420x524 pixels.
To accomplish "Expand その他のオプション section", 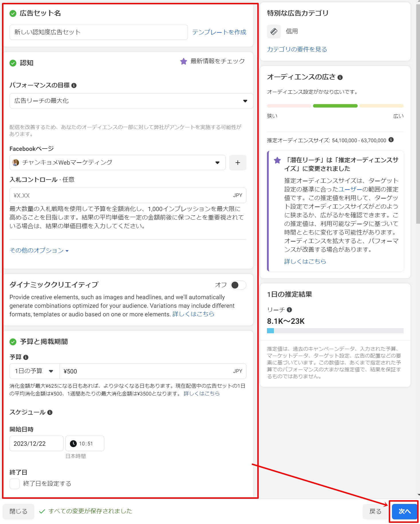I will click(x=39, y=250).
